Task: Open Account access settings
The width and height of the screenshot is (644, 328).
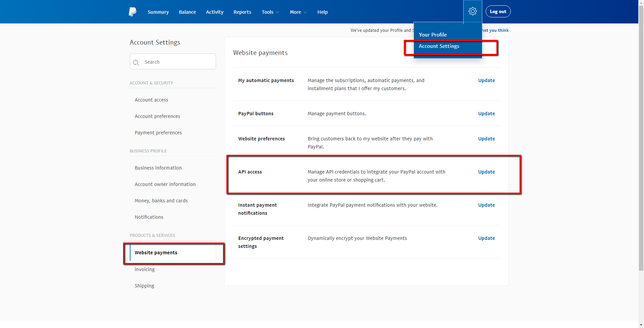Action: (x=151, y=100)
